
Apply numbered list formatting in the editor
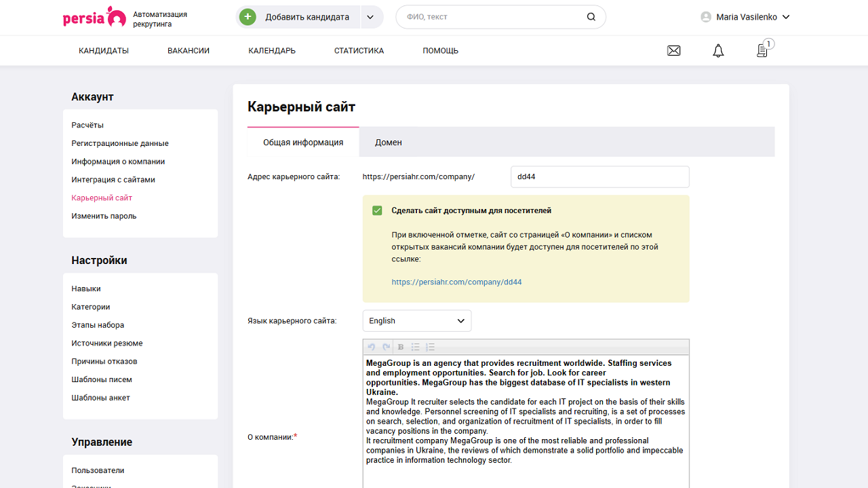[430, 347]
